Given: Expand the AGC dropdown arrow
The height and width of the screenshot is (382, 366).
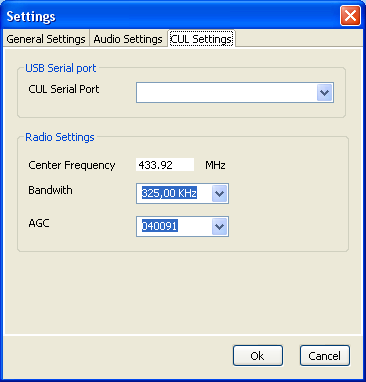Looking at the screenshot, I should click(219, 227).
